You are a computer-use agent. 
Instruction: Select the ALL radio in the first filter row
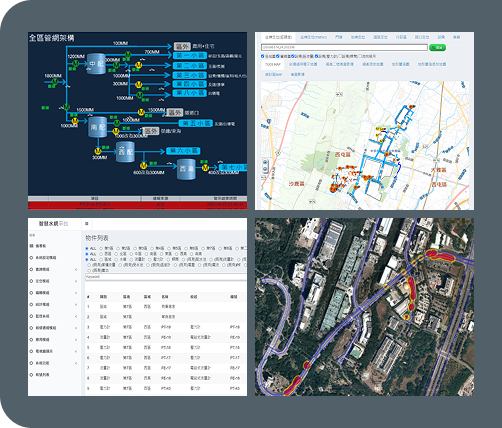click(x=87, y=248)
